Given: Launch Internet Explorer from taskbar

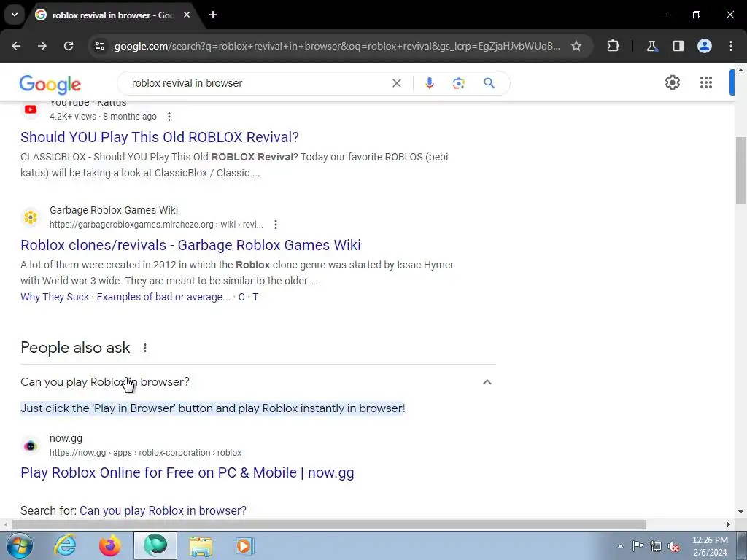Looking at the screenshot, I should coord(65,545).
